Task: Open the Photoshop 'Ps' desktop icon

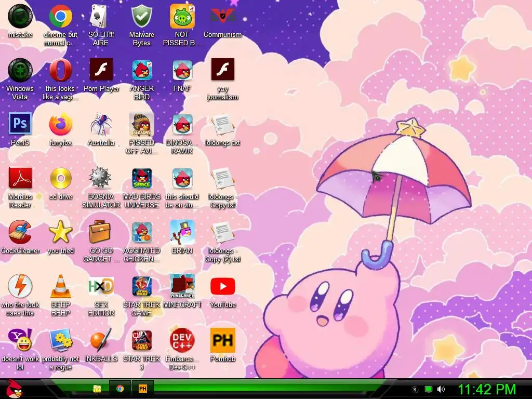Action: click(20, 123)
